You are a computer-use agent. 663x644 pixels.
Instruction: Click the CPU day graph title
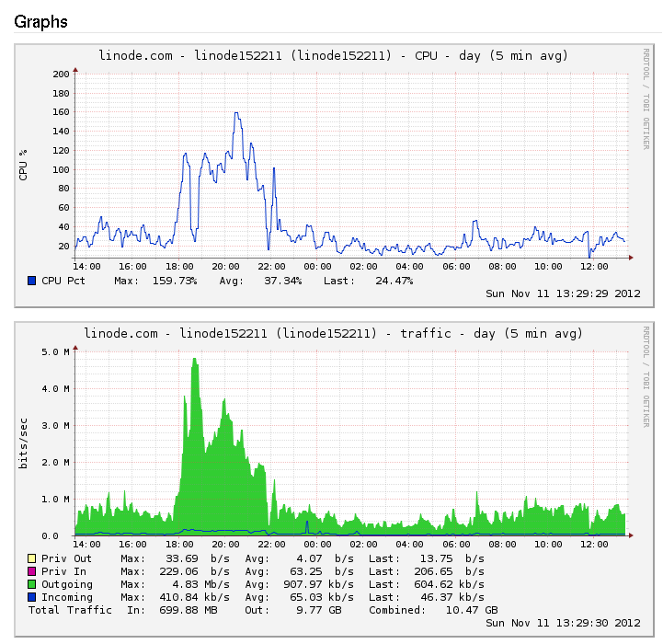coord(333,56)
